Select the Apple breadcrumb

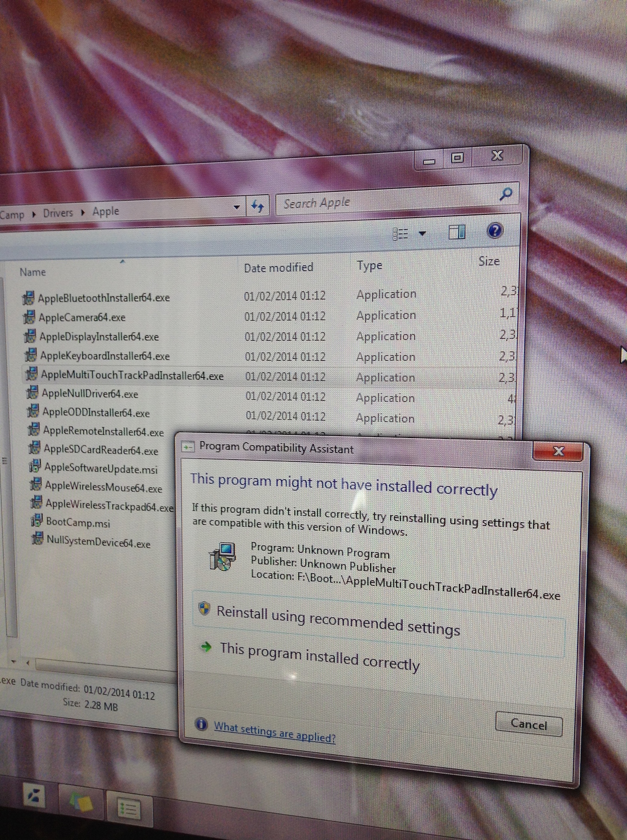click(x=106, y=212)
